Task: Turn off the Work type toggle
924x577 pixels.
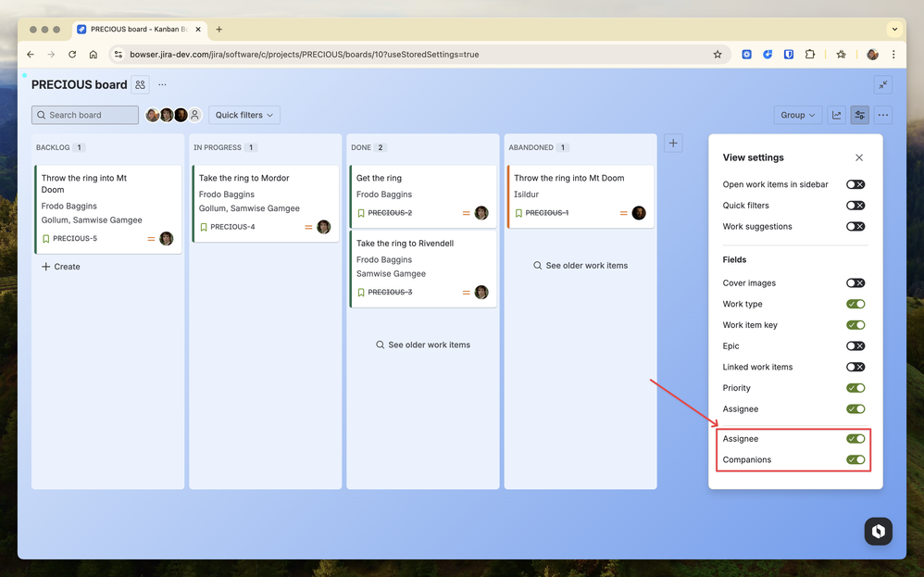Action: point(855,304)
